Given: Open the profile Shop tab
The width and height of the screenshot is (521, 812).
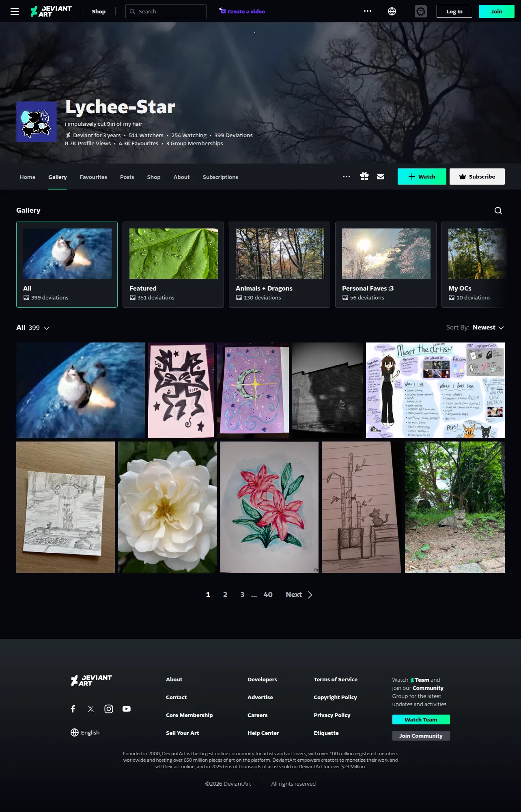Looking at the screenshot, I should pyautogui.click(x=154, y=177).
